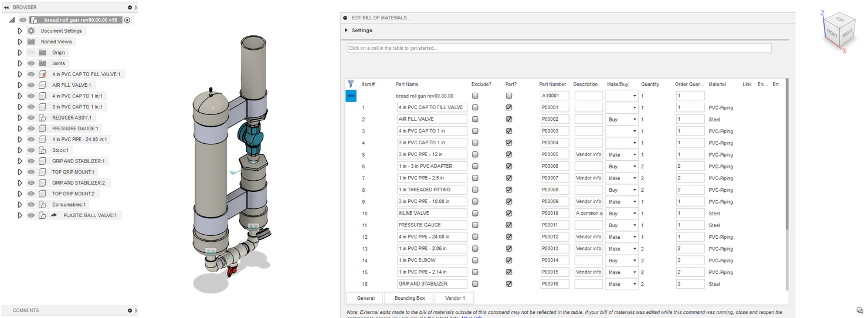Collapse the root bread roll gun tree node
868x318 pixels.
[12, 20]
